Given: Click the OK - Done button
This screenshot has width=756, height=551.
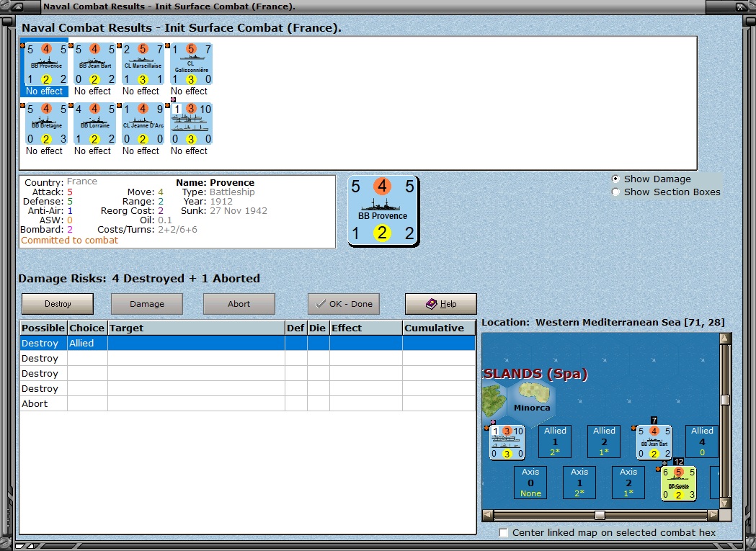Looking at the screenshot, I should coord(344,304).
